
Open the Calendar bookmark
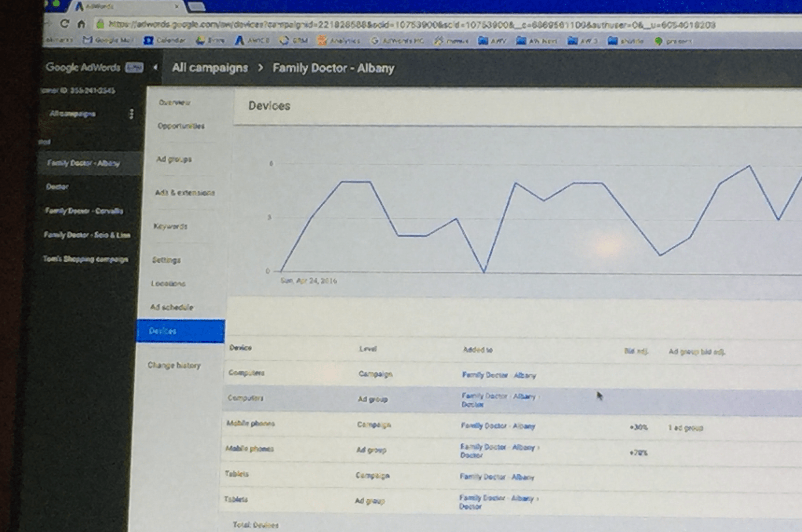[164, 40]
